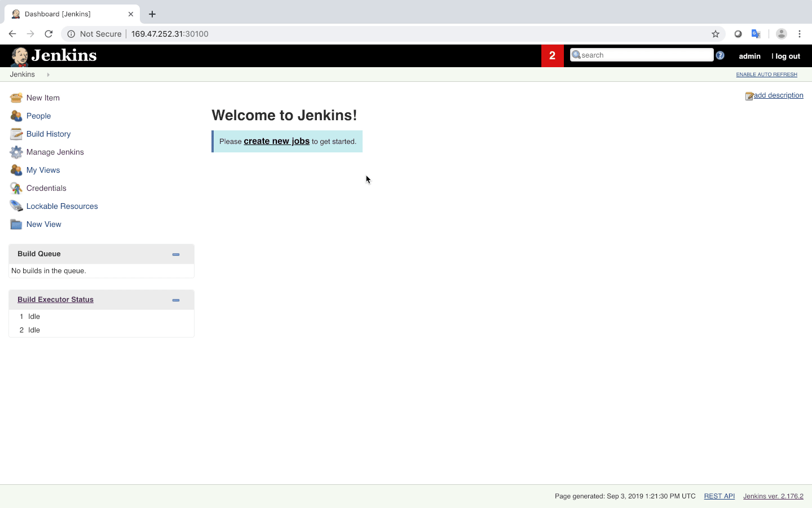Image resolution: width=812 pixels, height=508 pixels.
Task: Click executor 2 Idle row
Action: [x=101, y=330]
